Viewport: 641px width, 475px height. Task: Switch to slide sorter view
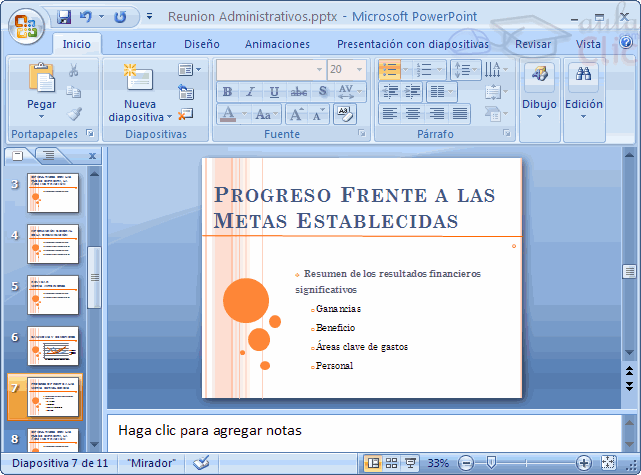pyautogui.click(x=391, y=463)
